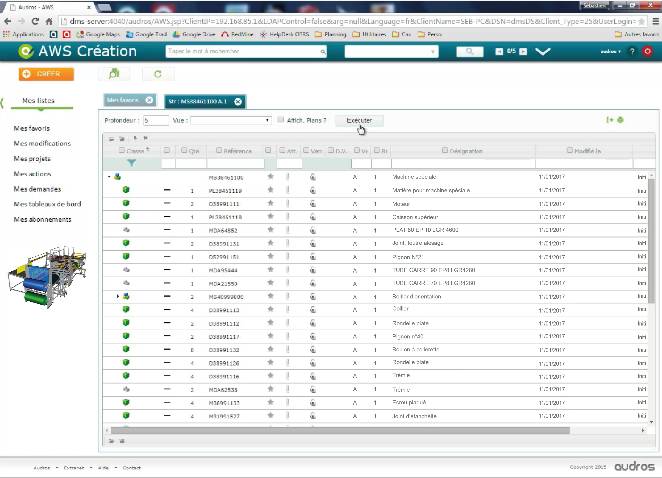
Task: Click the orange CRÉER button
Action: [45, 74]
